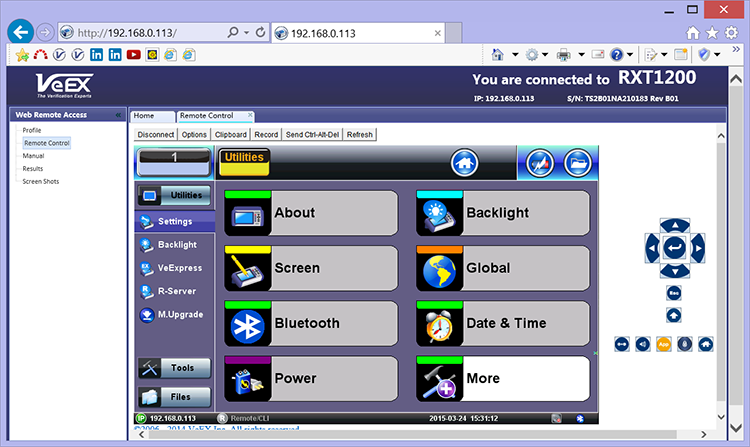Viewport: 750px width, 447px height.
Task: Open the Screen calibration tile
Action: [x=311, y=268]
